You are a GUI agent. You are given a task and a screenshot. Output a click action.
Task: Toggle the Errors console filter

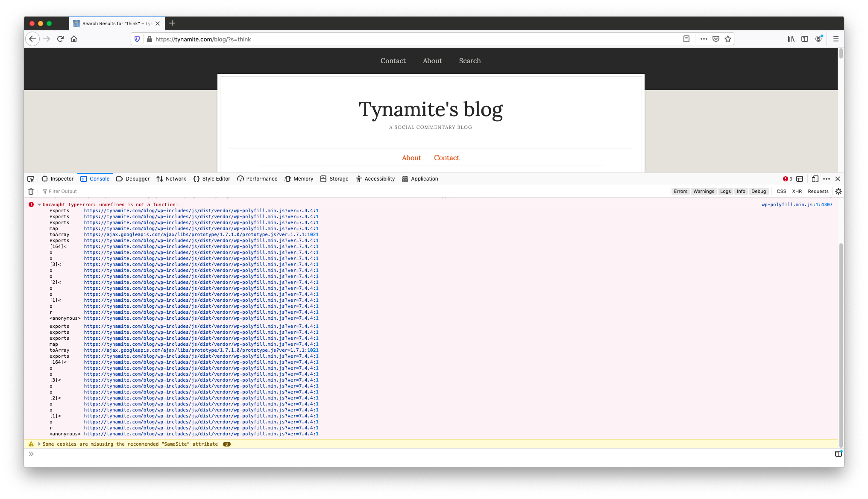click(680, 191)
